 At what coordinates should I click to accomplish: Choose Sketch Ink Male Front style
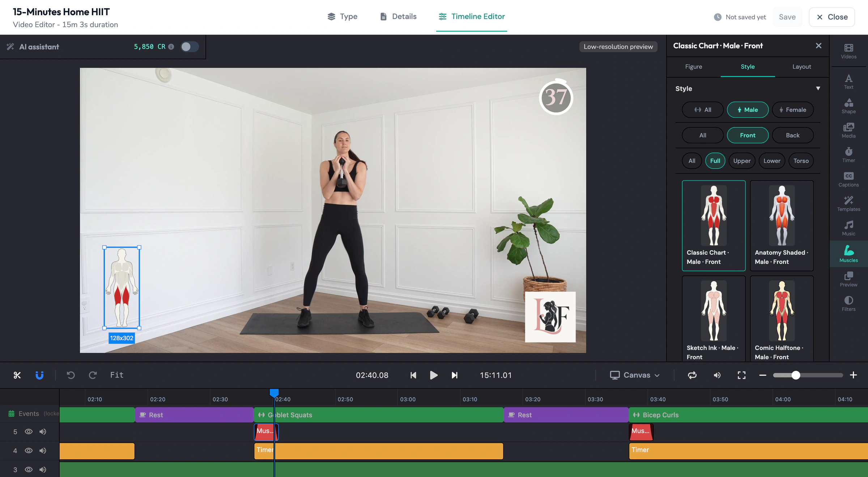(x=714, y=318)
